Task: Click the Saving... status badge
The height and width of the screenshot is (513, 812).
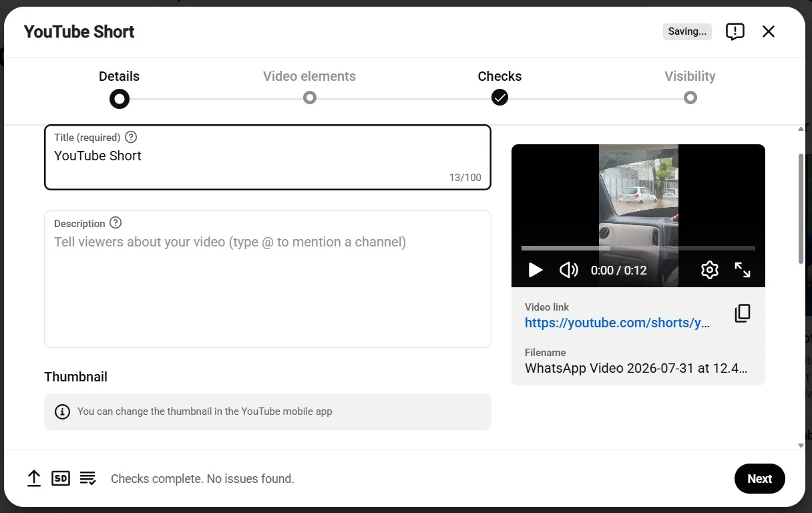Action: [x=687, y=31]
